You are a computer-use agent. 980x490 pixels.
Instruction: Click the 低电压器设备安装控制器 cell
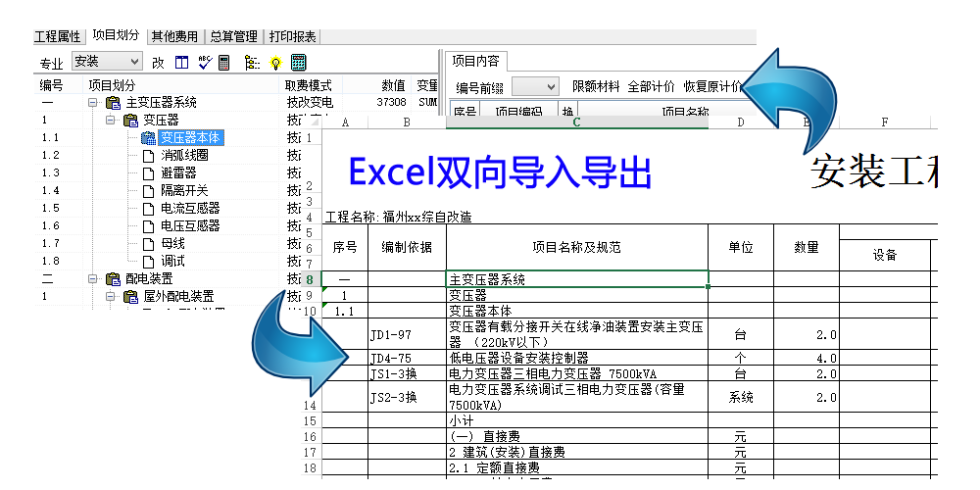click(577, 358)
